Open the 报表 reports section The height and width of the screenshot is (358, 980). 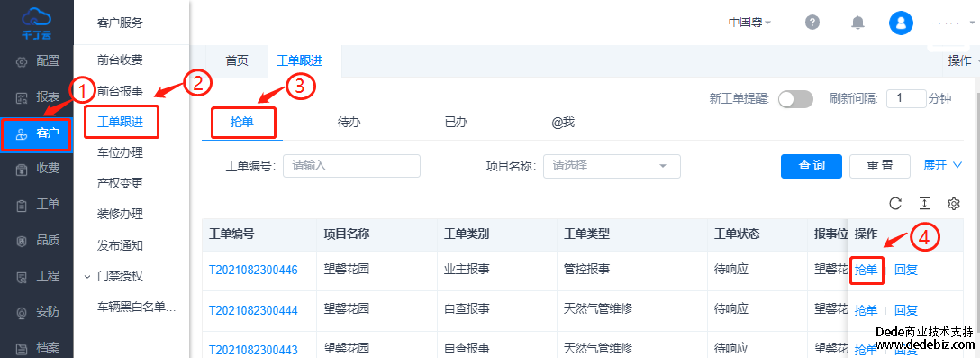(x=37, y=97)
